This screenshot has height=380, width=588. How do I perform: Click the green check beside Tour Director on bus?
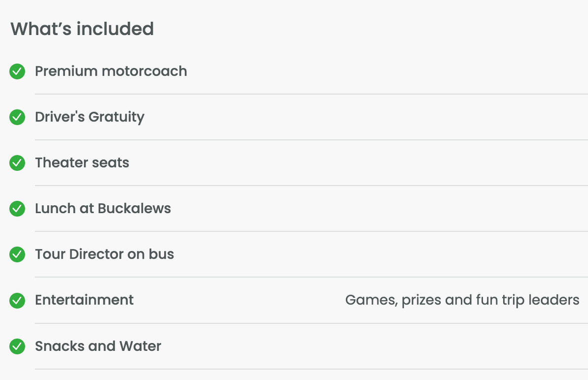click(x=17, y=255)
